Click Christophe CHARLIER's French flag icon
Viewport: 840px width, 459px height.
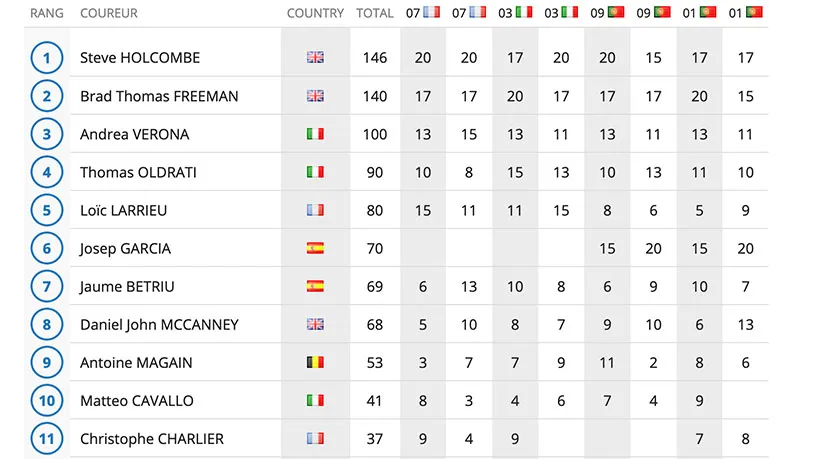pyautogui.click(x=315, y=438)
